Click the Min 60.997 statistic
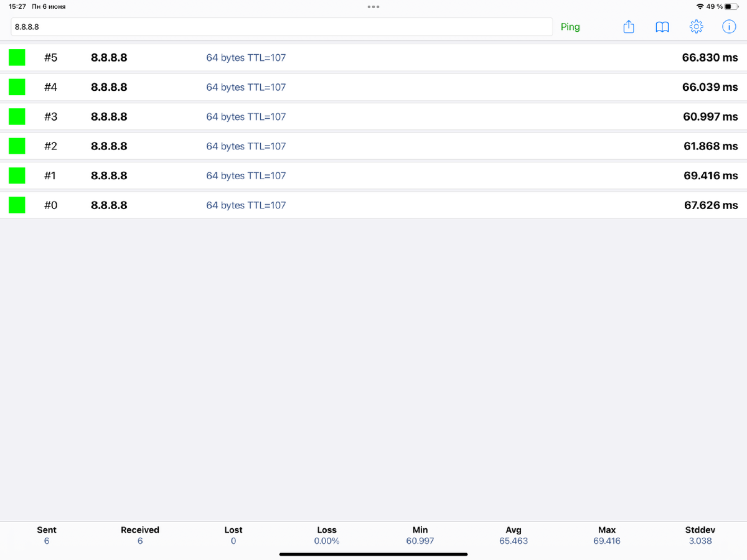The height and width of the screenshot is (560, 747). point(420,535)
